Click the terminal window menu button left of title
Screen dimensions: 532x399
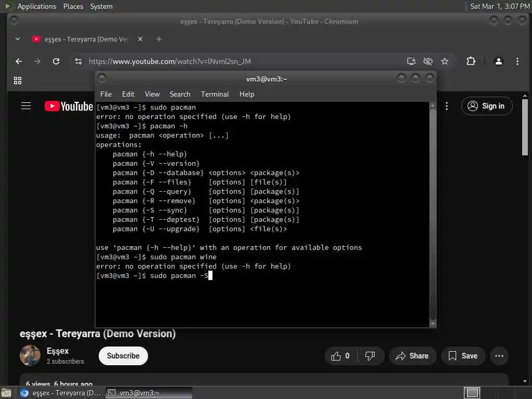click(102, 78)
